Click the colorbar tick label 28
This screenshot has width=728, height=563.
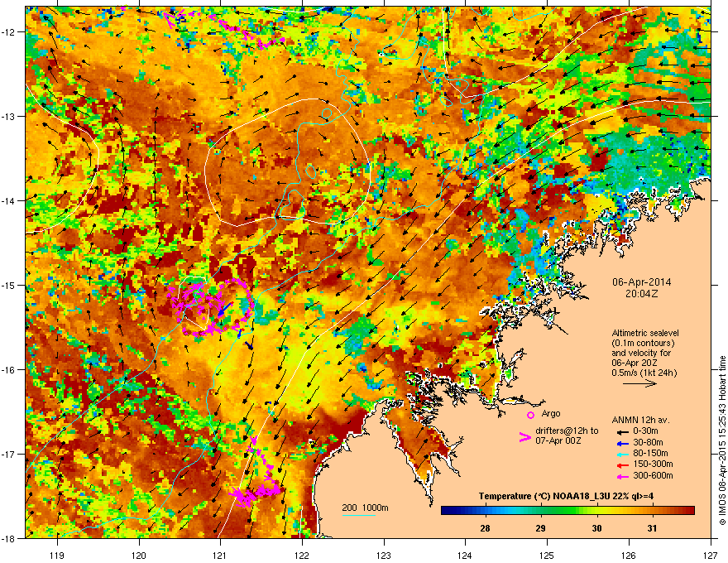(485, 528)
